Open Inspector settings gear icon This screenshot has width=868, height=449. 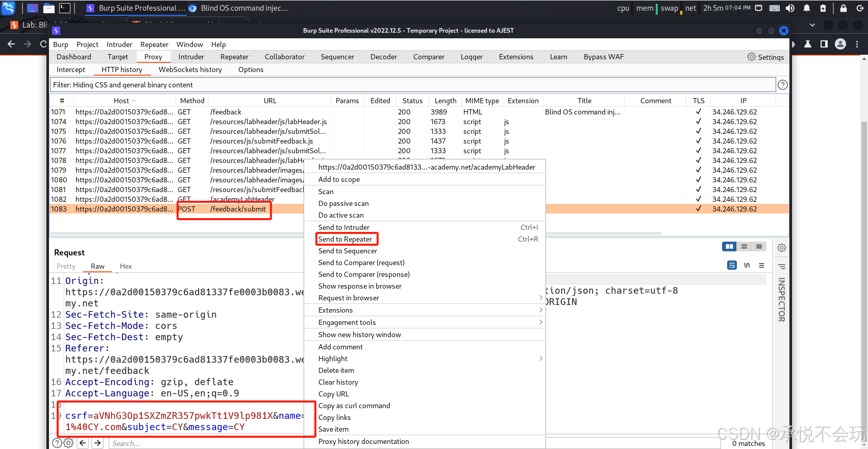(781, 248)
